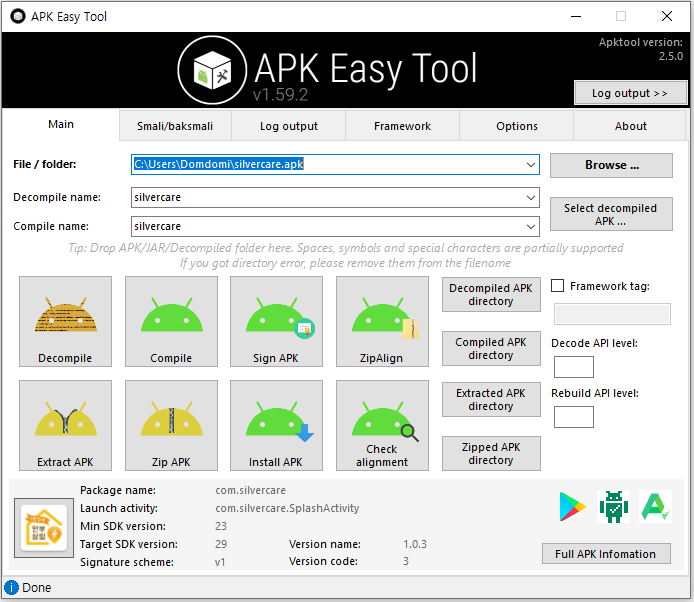Close the APK Easy Tool window

pyautogui.click(x=667, y=16)
